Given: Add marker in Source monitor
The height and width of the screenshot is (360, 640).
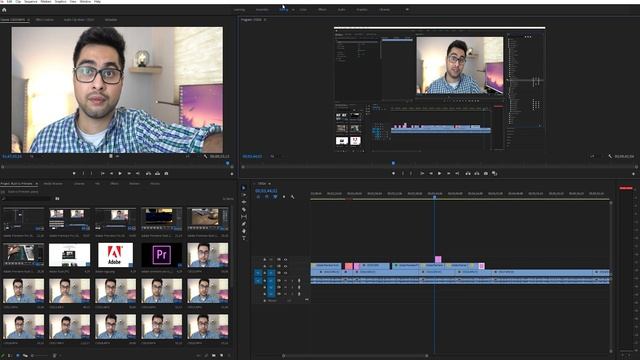Looking at the screenshot, I should click(x=74, y=173).
